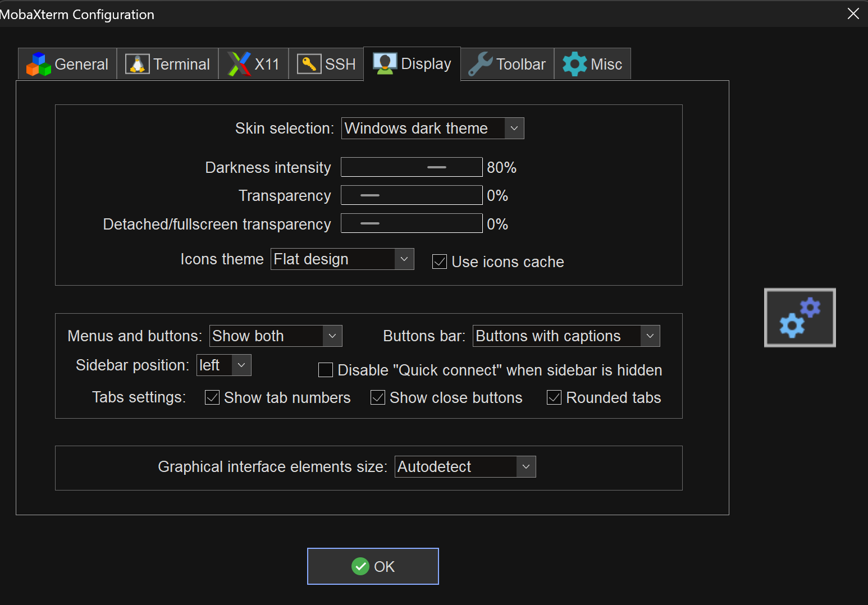Click the Sidebar position label
This screenshot has width=868, height=605.
(x=133, y=365)
